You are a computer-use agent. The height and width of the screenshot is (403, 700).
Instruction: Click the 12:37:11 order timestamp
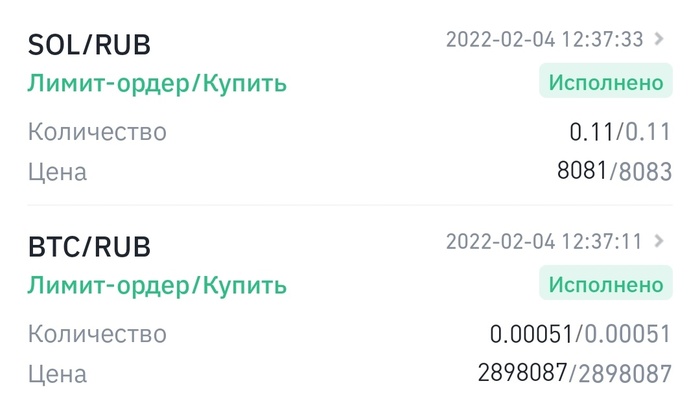pos(544,242)
